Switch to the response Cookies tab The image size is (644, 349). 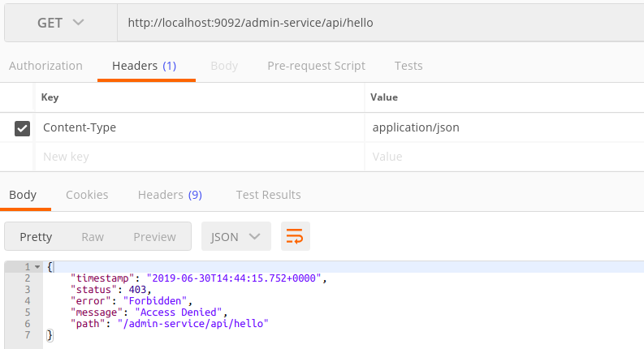(87, 195)
